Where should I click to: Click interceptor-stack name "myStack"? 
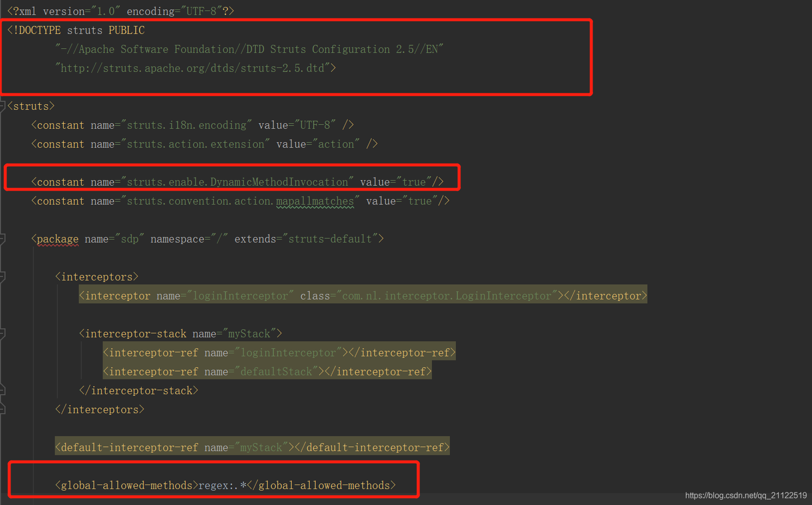point(249,333)
